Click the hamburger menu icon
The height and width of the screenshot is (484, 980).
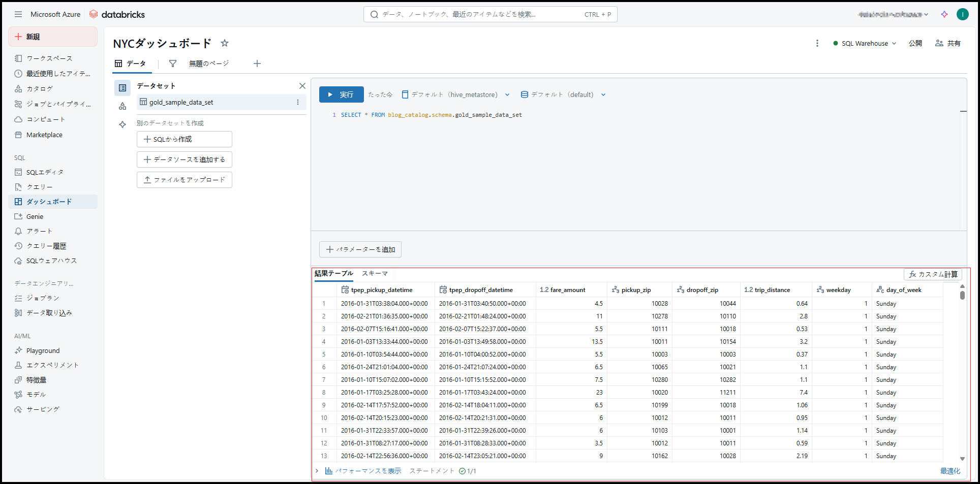pos(18,14)
